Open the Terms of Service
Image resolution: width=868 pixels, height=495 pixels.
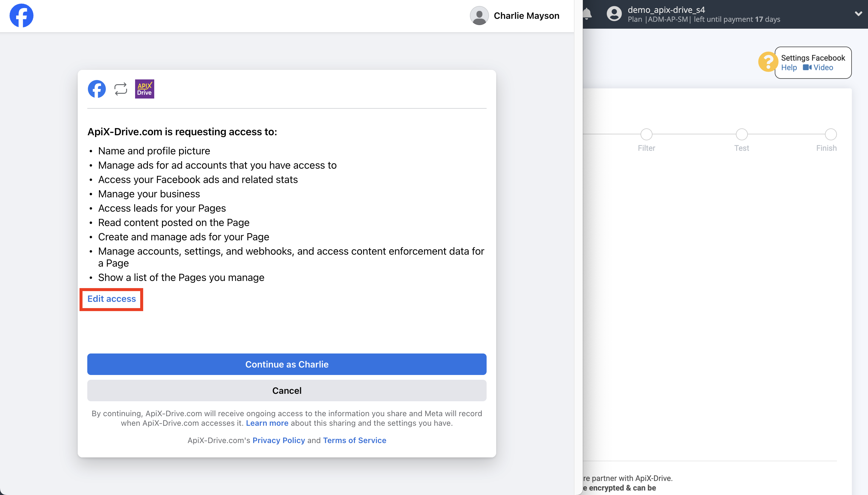[x=354, y=440]
